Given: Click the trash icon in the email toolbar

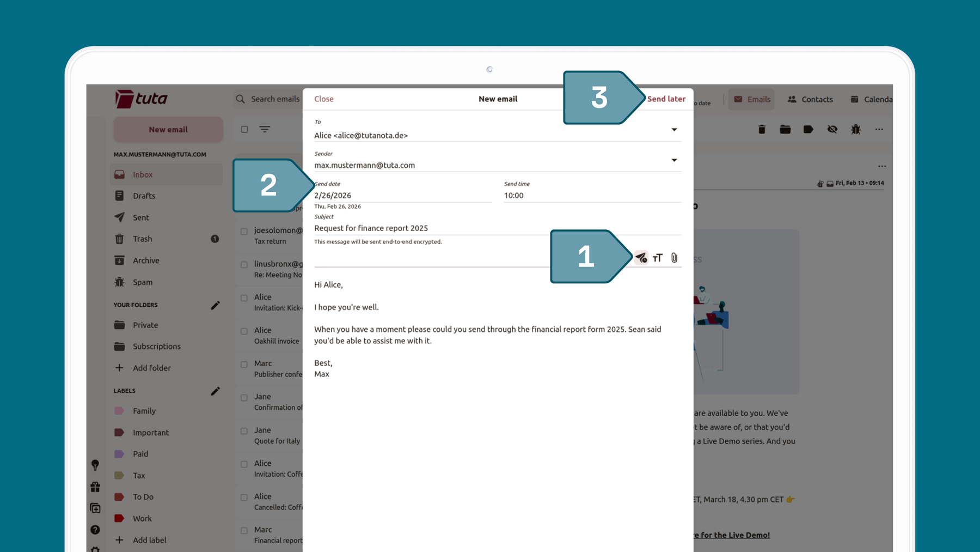Looking at the screenshot, I should click(x=762, y=129).
